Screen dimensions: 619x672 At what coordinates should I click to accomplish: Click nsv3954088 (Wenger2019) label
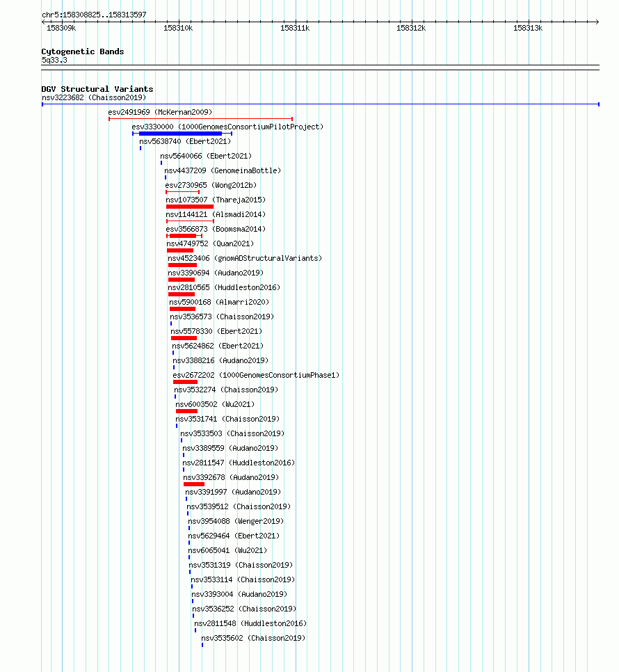point(236,520)
